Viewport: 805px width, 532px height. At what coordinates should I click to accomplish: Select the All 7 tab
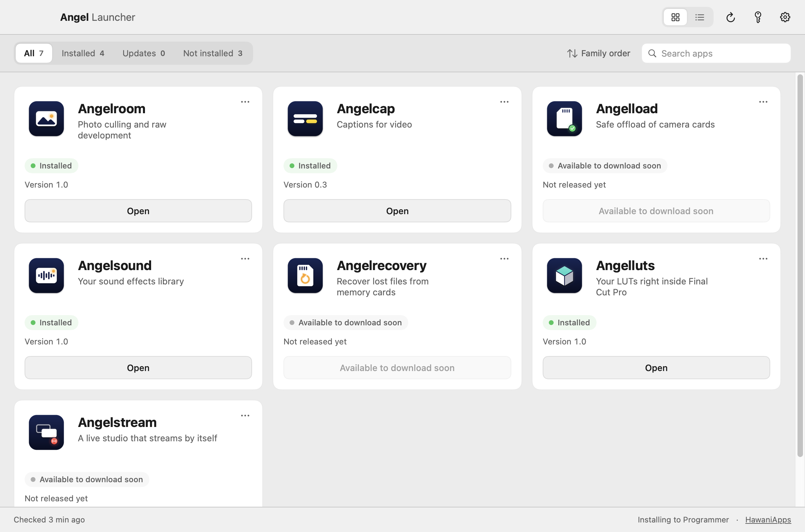tap(34, 53)
